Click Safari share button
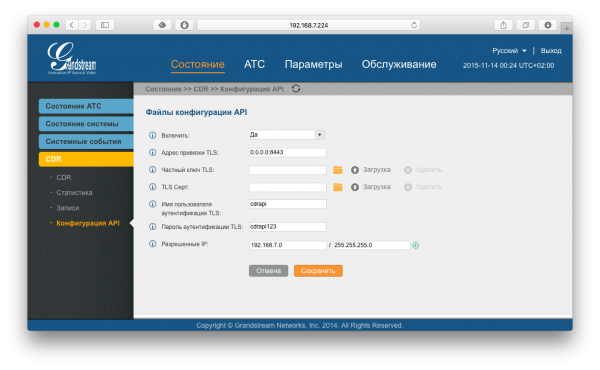Image resolution: width=600 pixels, height=370 pixels. point(504,25)
